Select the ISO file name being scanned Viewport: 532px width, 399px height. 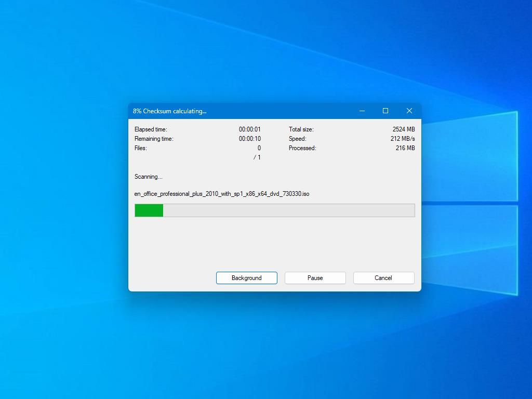[222, 194]
